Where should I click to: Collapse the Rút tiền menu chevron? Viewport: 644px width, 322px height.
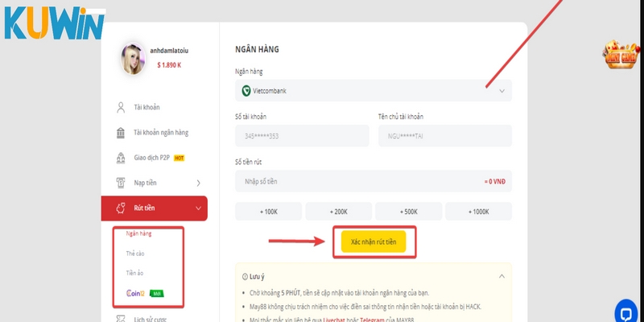click(x=198, y=208)
